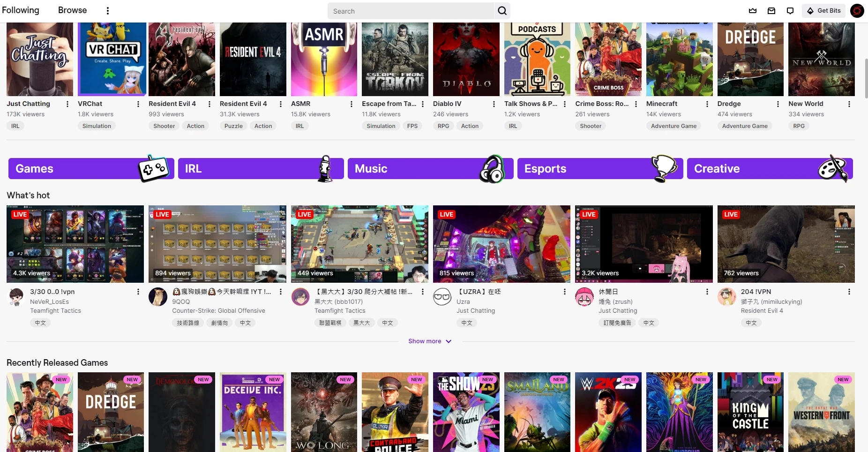The image size is (868, 452).
Task: Click the Get Bits button
Action: (x=823, y=11)
